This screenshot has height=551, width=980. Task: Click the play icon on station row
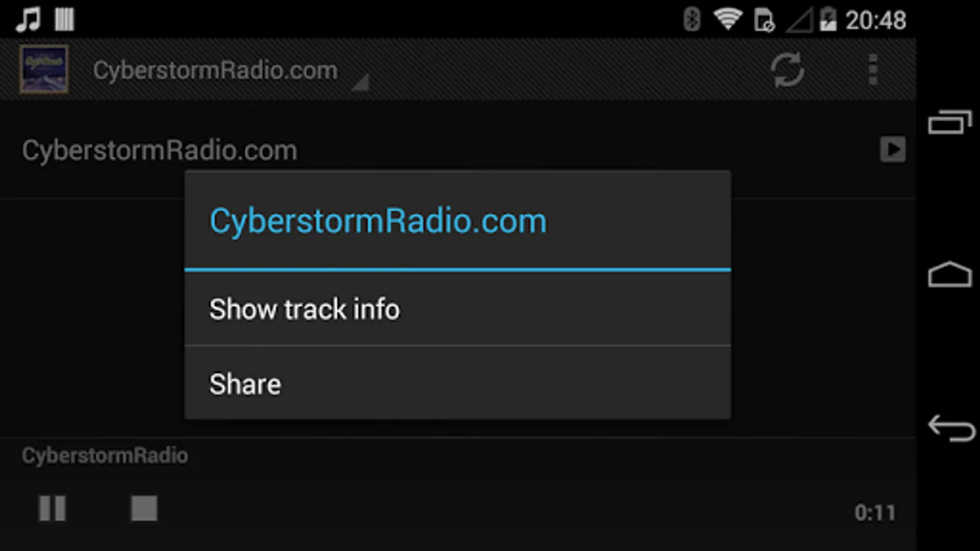pyautogui.click(x=892, y=149)
